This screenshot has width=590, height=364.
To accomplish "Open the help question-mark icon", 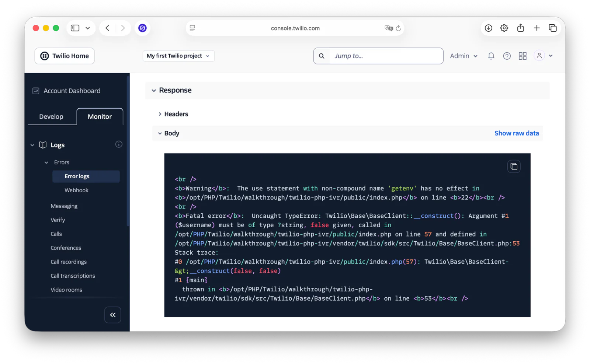I will tap(507, 56).
